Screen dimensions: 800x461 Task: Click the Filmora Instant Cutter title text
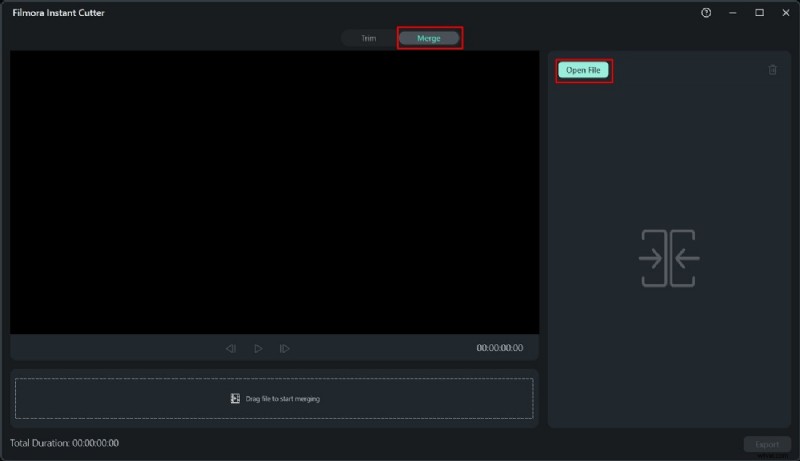tap(59, 13)
